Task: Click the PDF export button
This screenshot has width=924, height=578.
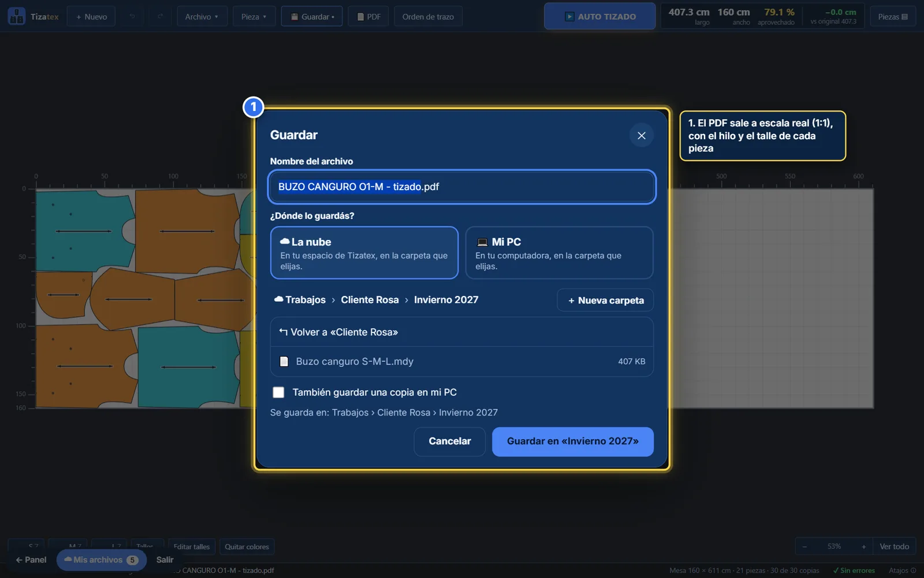Action: 368,17
